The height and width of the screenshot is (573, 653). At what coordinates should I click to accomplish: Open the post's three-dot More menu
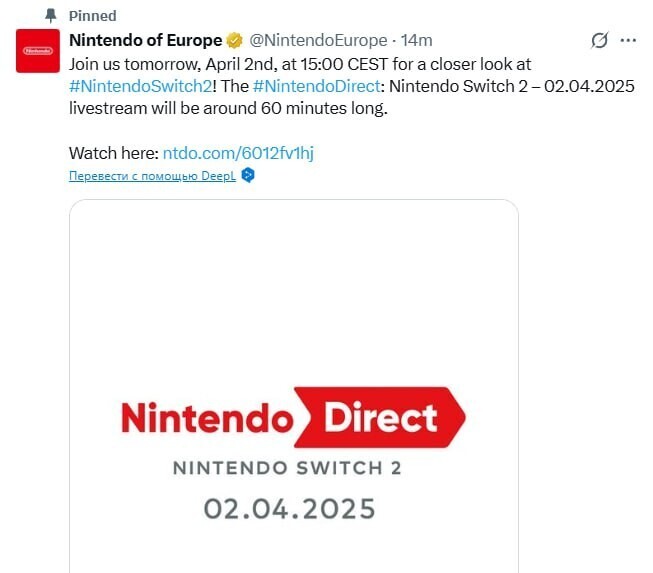628,40
